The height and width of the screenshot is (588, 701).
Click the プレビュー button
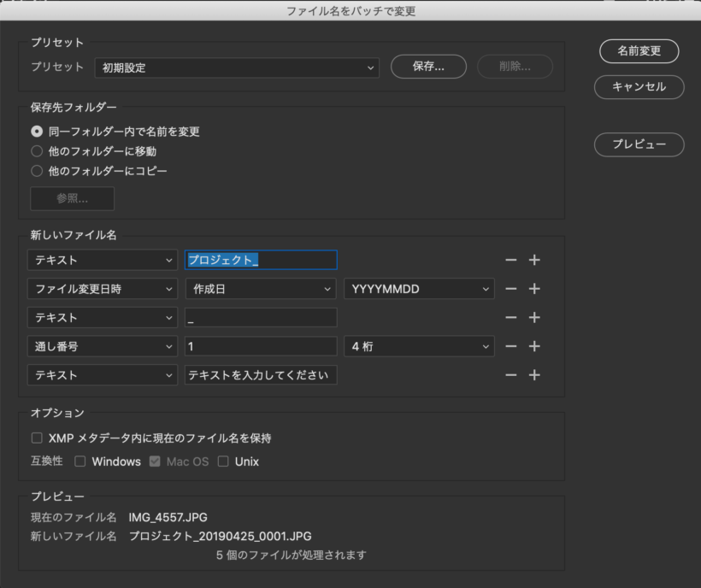(x=639, y=144)
